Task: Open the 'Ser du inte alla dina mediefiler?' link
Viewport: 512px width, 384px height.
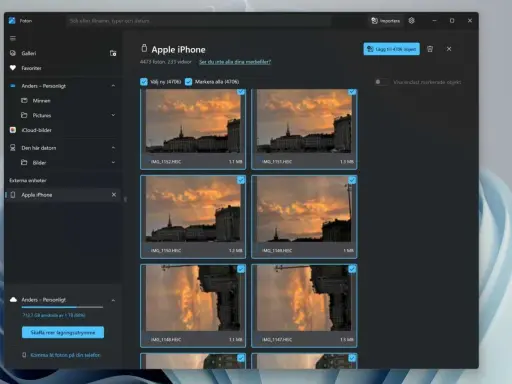Action: click(x=235, y=62)
